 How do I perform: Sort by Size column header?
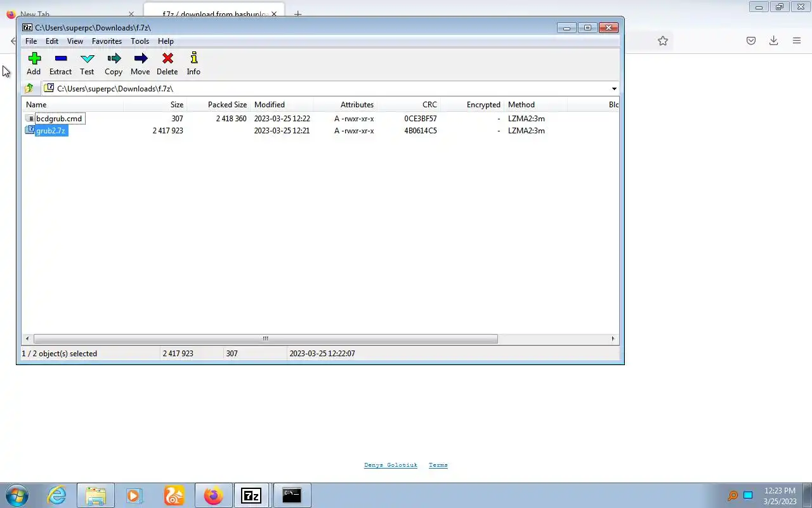155,105
